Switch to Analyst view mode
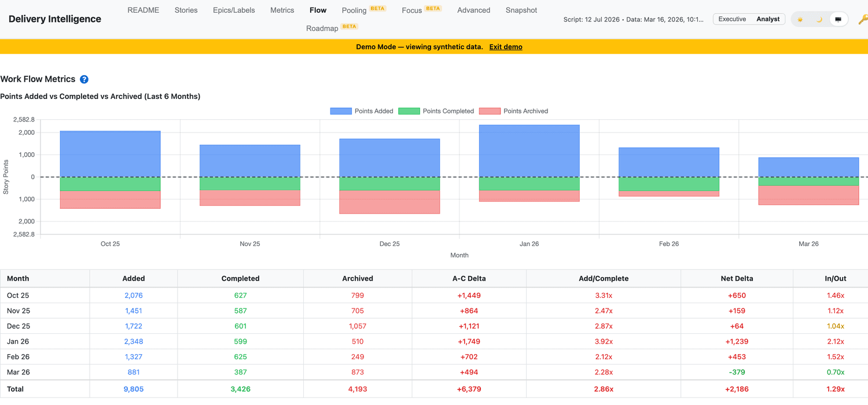 pos(768,19)
